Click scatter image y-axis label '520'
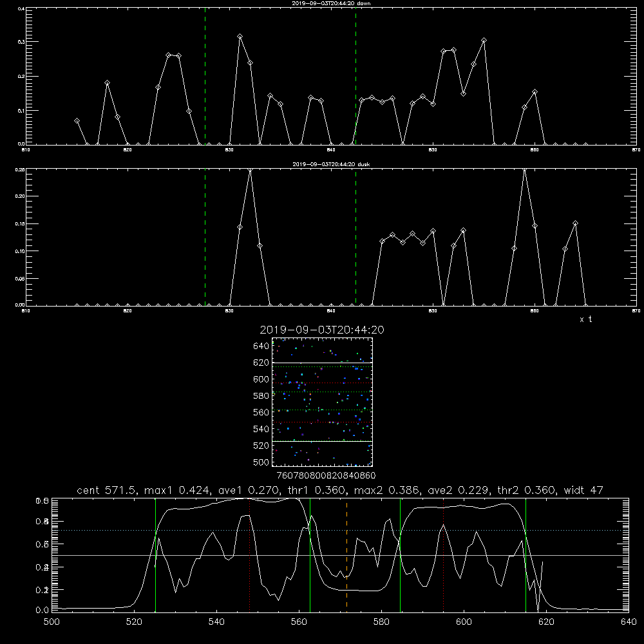Screen dimensions: 644x644 261,445
